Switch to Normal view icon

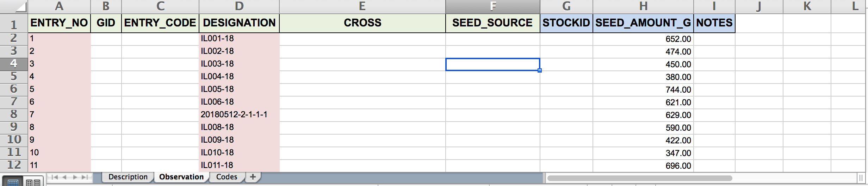pyautogui.click(x=13, y=182)
